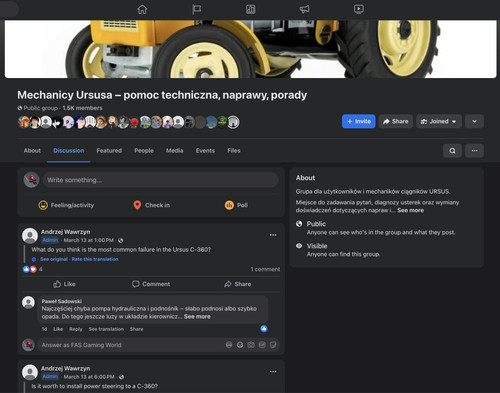Open Ad Center megaphone icon
This screenshot has height=393, width=500.
[304, 9]
